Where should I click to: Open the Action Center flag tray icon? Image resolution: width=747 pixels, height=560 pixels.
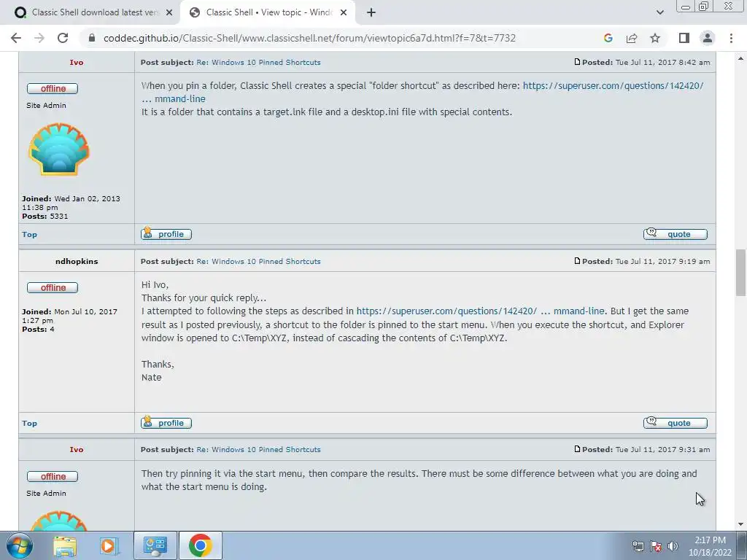[x=656, y=547]
